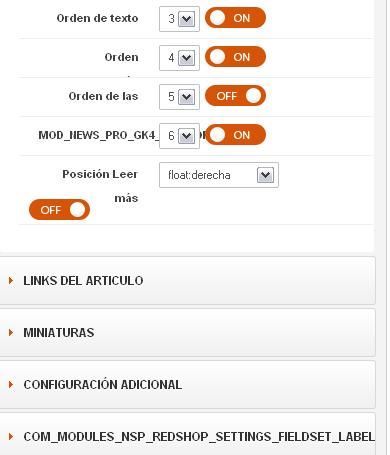This screenshot has height=455, width=390.
Task: Expand the LINKS DEL ARTICULO panel
Action: [187, 280]
